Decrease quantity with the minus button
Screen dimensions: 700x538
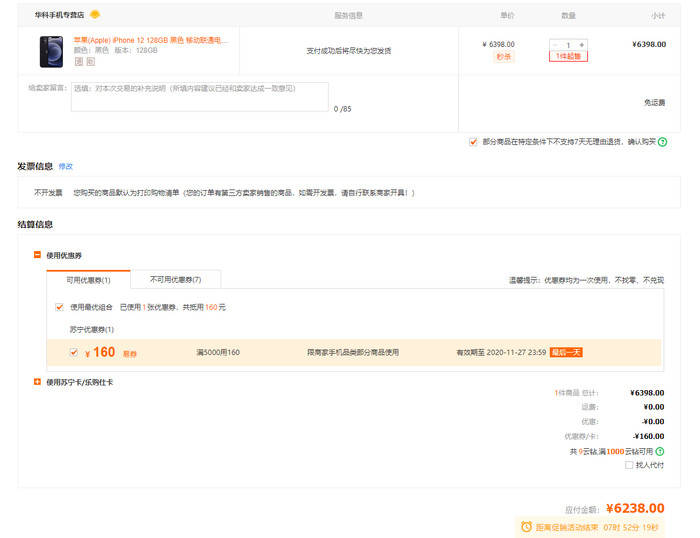click(555, 45)
